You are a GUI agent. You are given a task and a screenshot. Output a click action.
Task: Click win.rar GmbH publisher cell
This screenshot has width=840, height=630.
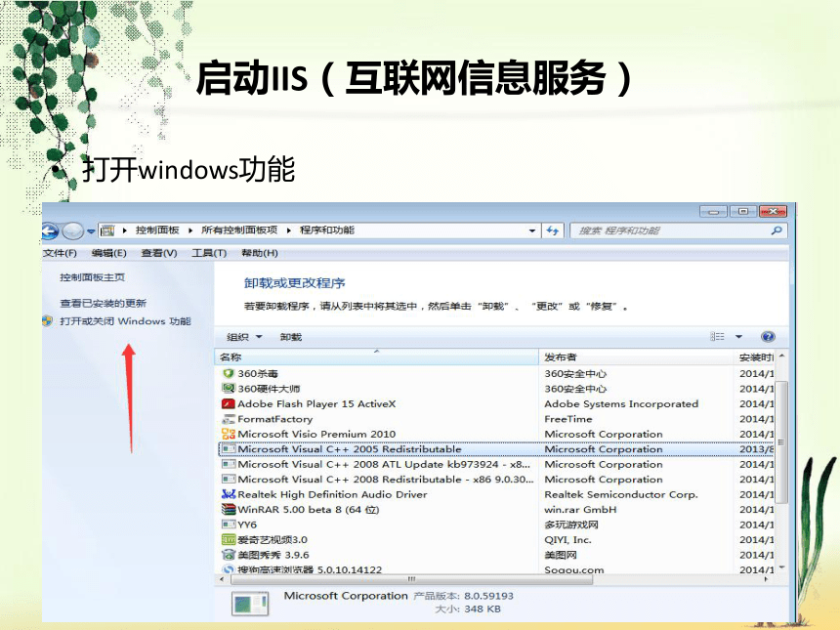click(580, 510)
